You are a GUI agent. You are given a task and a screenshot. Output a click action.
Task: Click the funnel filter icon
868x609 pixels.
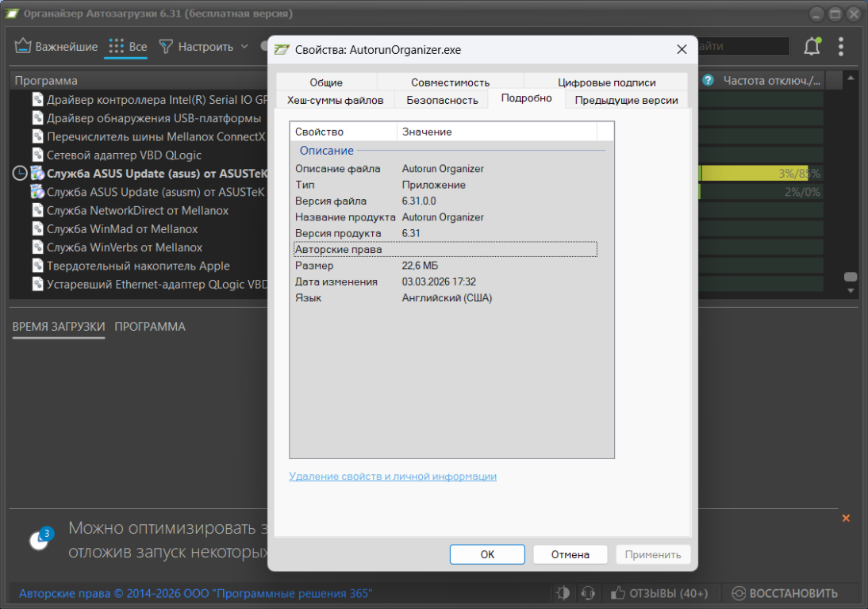pyautogui.click(x=166, y=47)
